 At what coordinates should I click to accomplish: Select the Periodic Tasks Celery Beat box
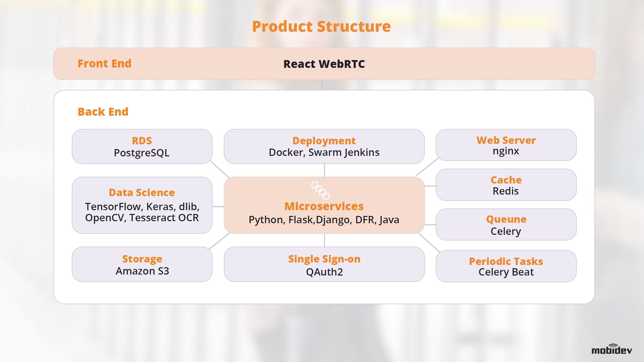coord(506,266)
